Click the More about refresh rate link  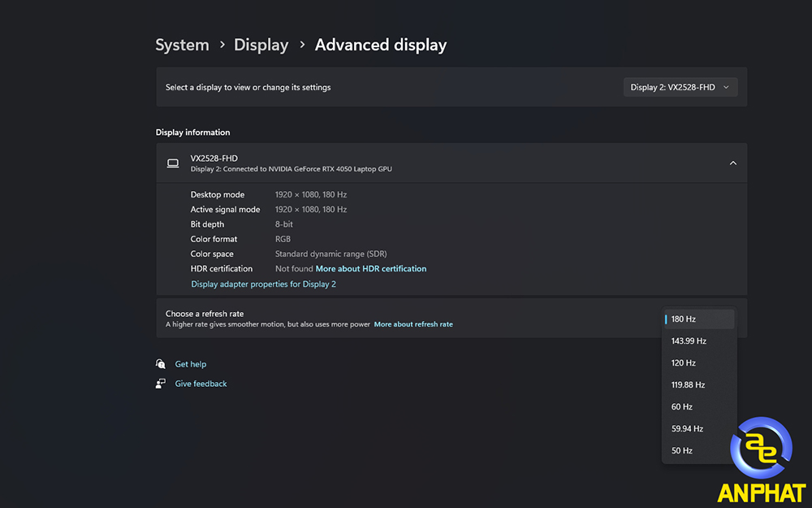click(412, 324)
